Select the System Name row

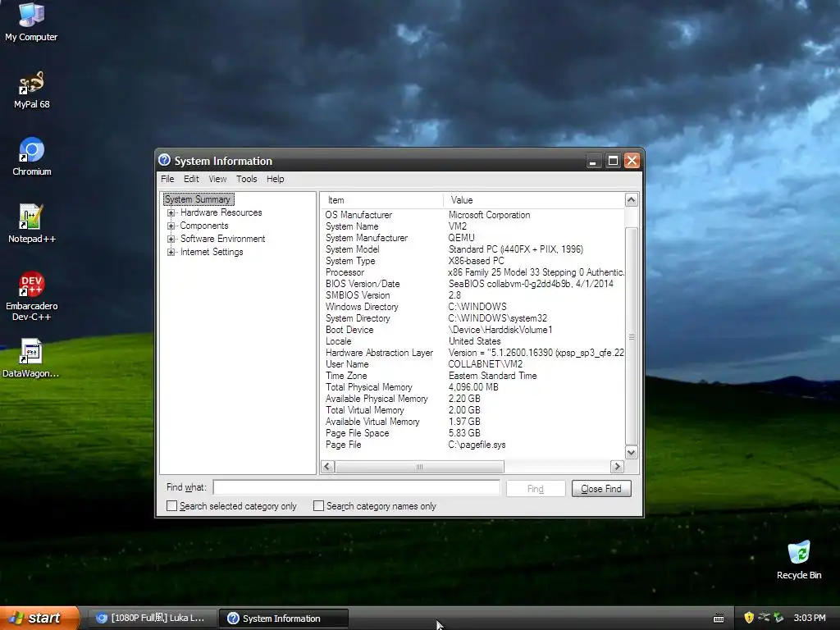coord(473,226)
